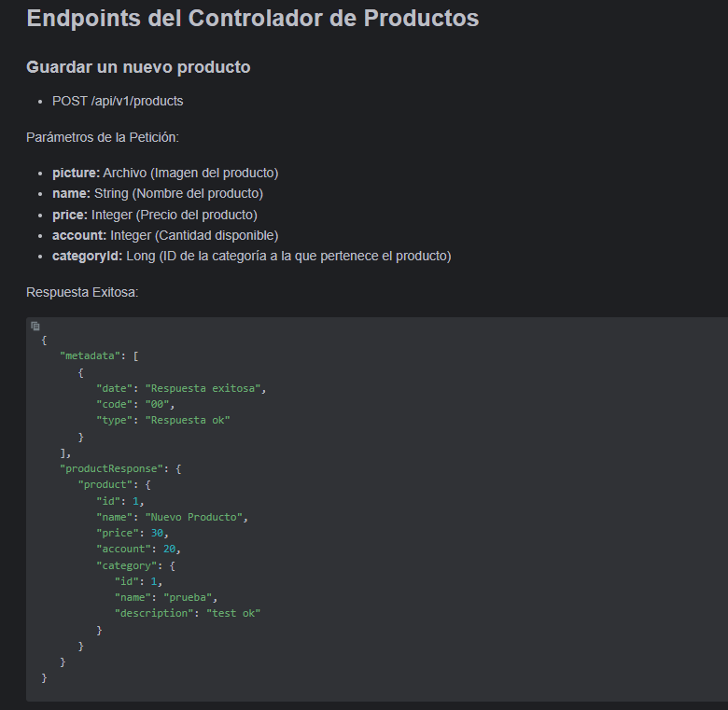
Task: Click the "Nuevo Producto" name value
Action: 193,517
